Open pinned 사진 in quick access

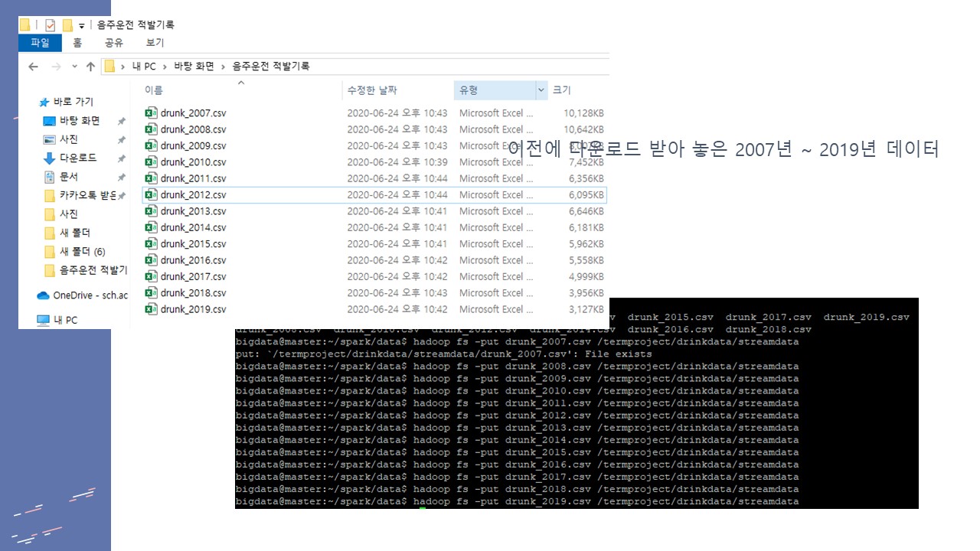point(69,139)
